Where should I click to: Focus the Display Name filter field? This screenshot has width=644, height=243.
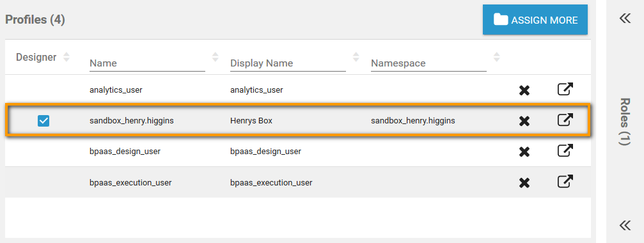pos(288,63)
